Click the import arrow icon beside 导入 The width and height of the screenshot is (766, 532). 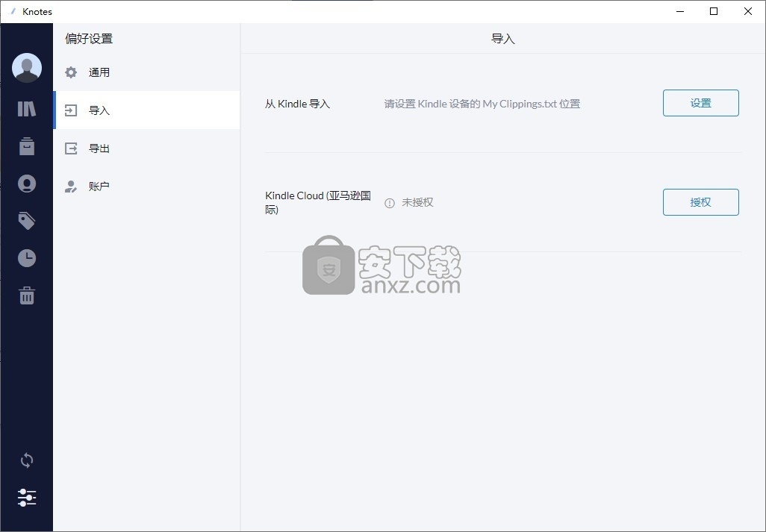tap(71, 110)
